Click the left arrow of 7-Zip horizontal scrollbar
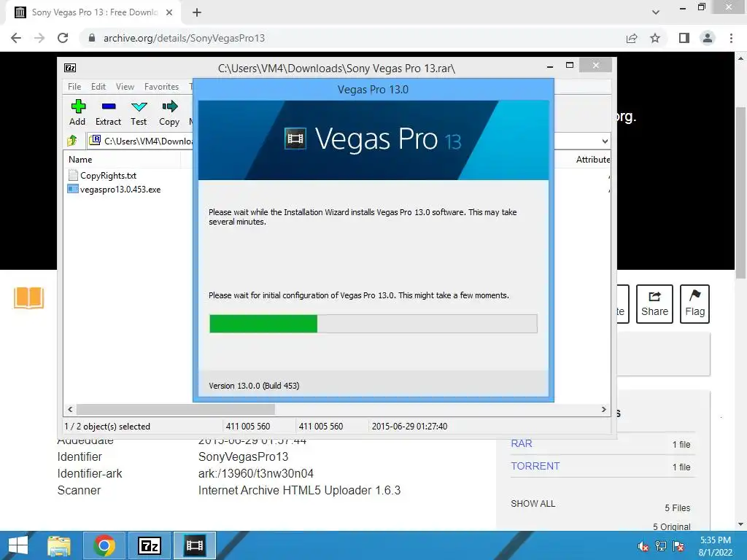747x560 pixels. click(70, 410)
